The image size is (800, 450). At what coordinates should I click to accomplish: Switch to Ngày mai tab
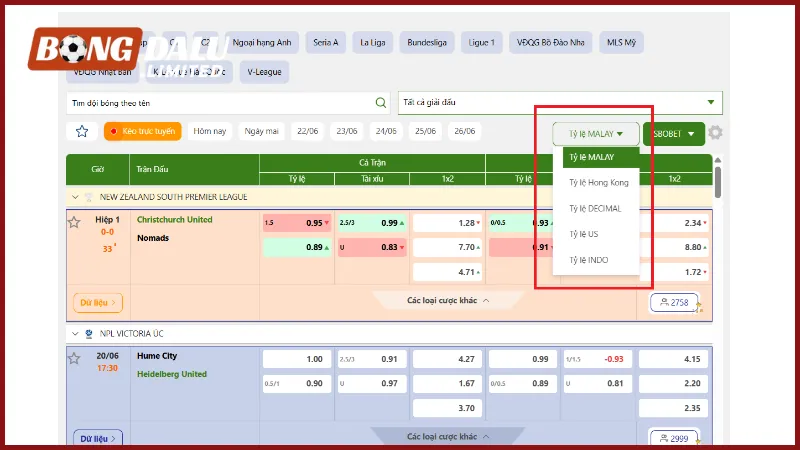(x=261, y=131)
